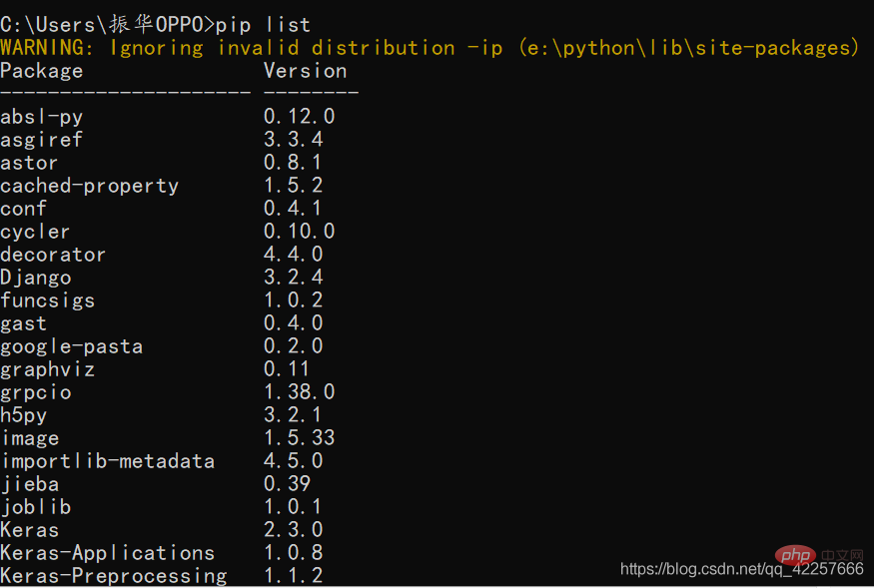Click the cached-property package name
Viewport: 874px width, 588px height.
point(89,186)
